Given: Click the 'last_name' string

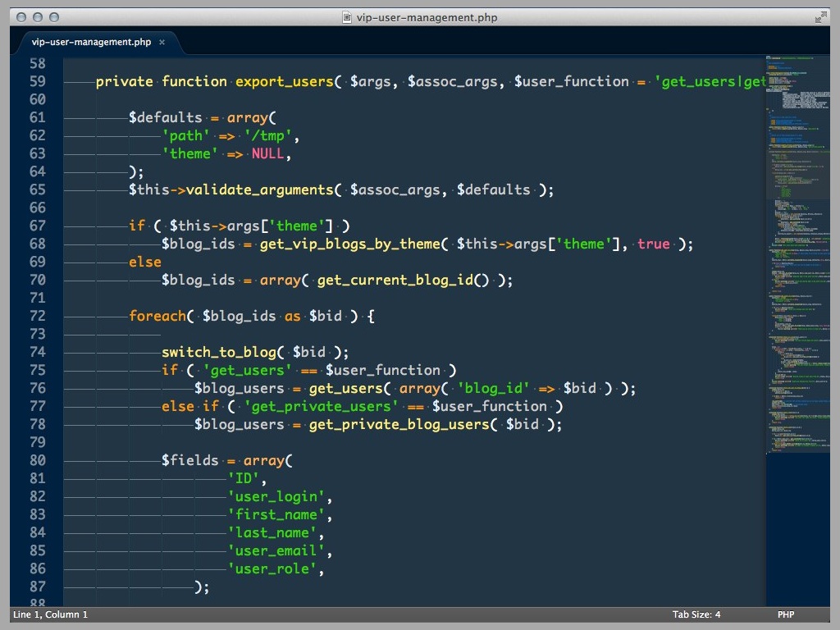Looking at the screenshot, I should [x=272, y=533].
